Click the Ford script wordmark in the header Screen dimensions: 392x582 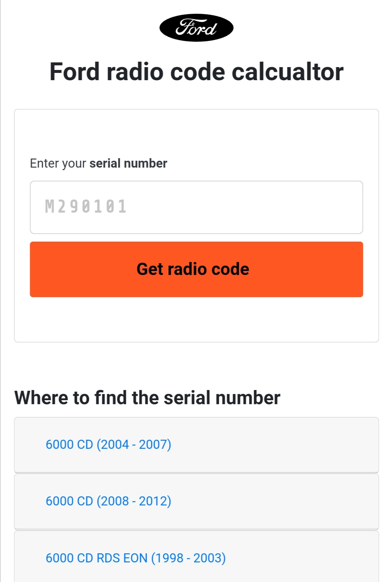point(196,28)
